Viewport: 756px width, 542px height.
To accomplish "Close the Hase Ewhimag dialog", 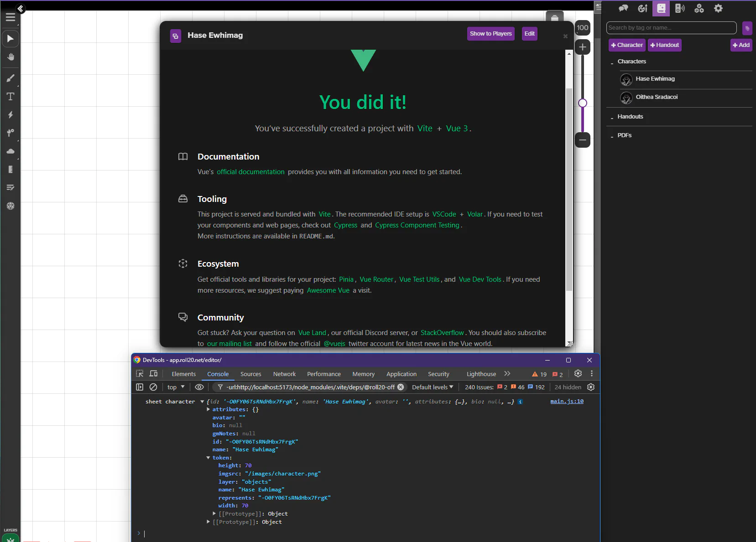I will (x=565, y=36).
